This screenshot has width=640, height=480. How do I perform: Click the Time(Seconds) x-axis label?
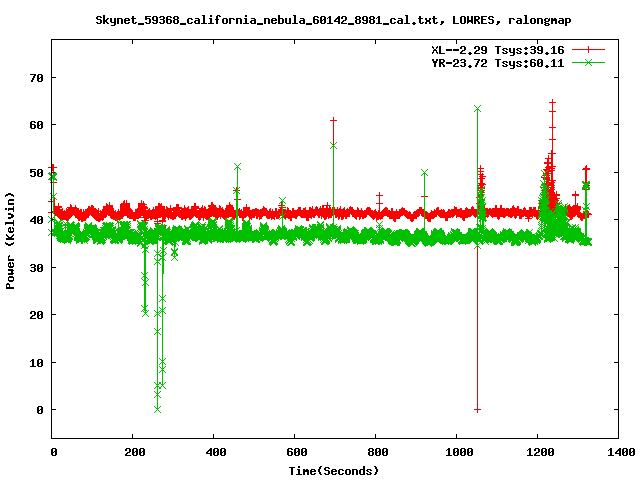coord(333,471)
